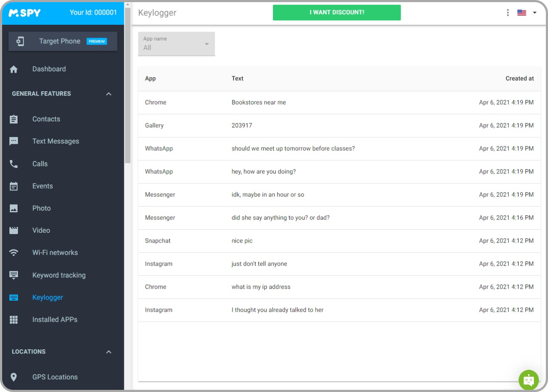Click the Text column header
Image resolution: width=548 pixels, height=392 pixels.
point(237,79)
